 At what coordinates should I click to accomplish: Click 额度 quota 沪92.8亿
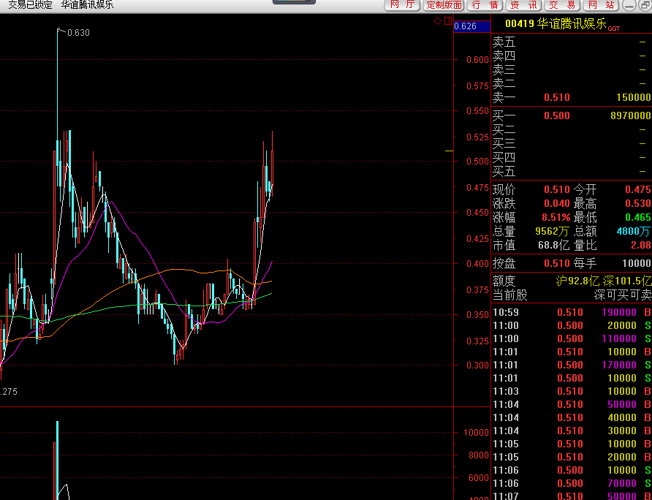578,281
